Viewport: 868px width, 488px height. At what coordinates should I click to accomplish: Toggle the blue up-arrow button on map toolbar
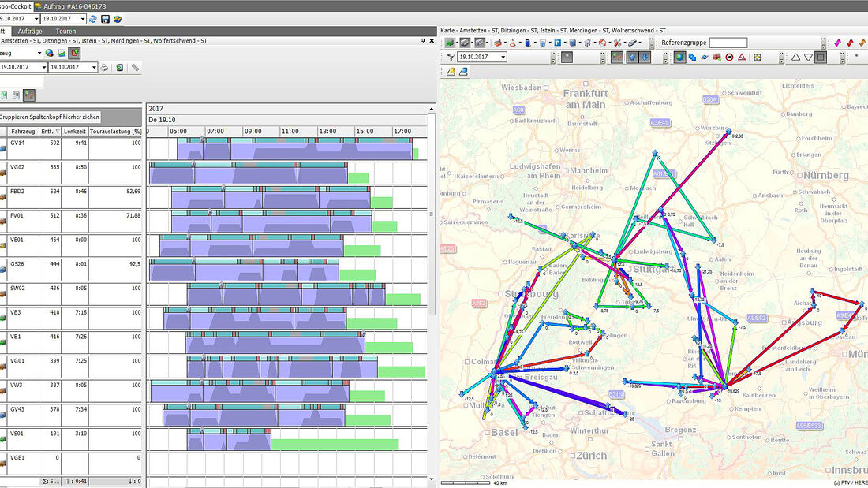coord(631,57)
